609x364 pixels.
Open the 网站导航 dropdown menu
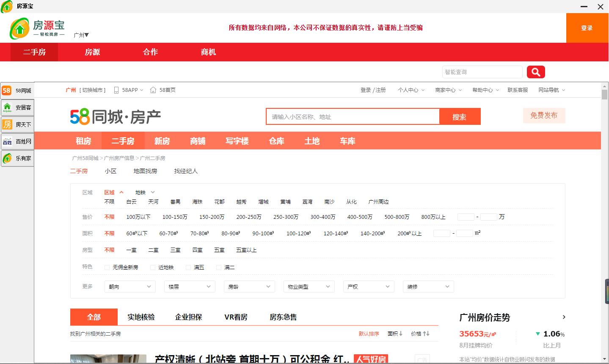pyautogui.click(x=551, y=90)
